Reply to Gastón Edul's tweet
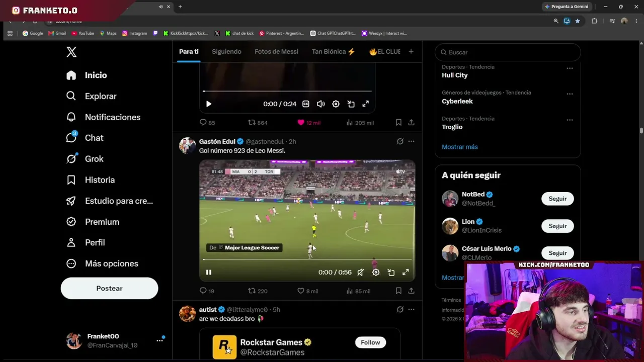The height and width of the screenshot is (362, 644). tap(207, 291)
